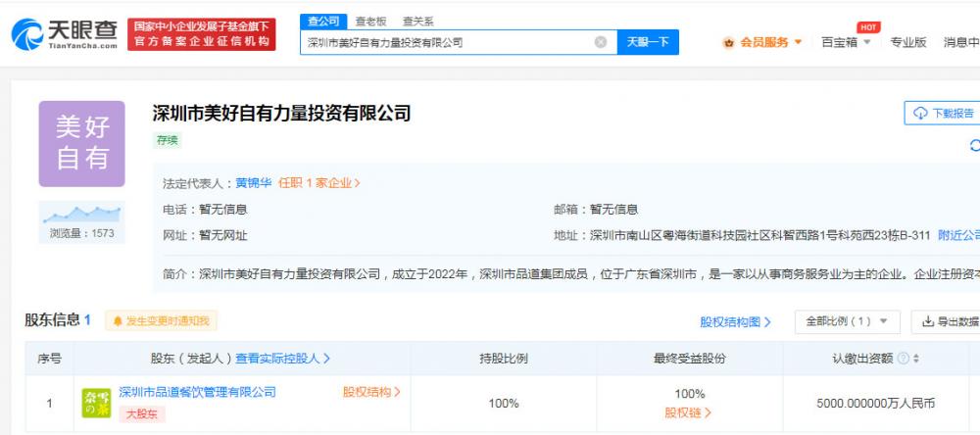
Task: Open the 消息中心 menu item
Action: [x=961, y=42]
